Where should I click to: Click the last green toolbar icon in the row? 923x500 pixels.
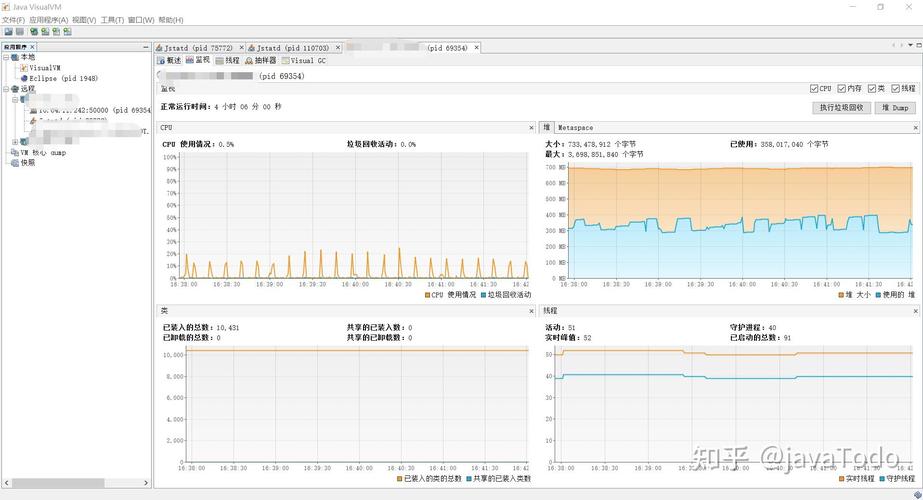68,31
